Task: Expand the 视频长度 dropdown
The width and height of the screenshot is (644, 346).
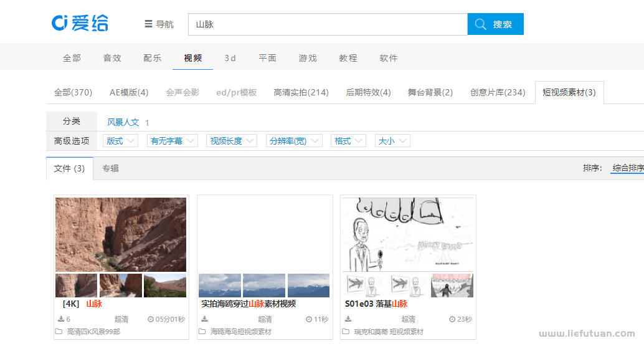Action: 232,141
